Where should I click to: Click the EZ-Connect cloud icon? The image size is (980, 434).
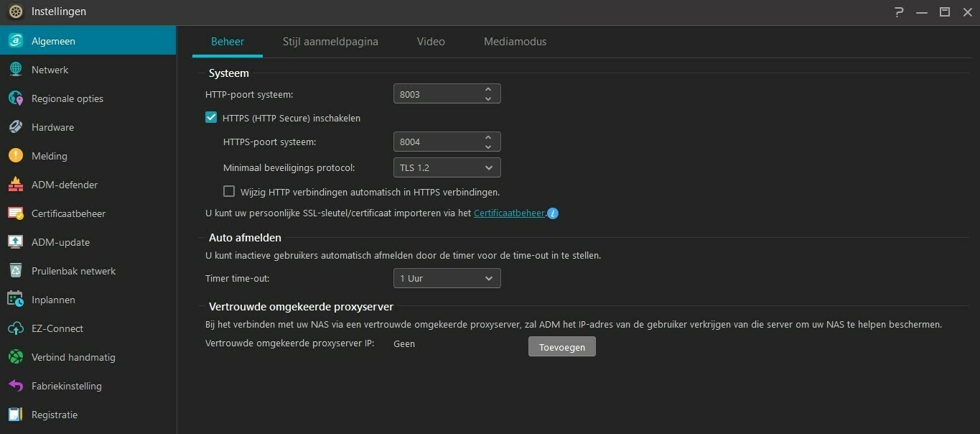point(16,328)
